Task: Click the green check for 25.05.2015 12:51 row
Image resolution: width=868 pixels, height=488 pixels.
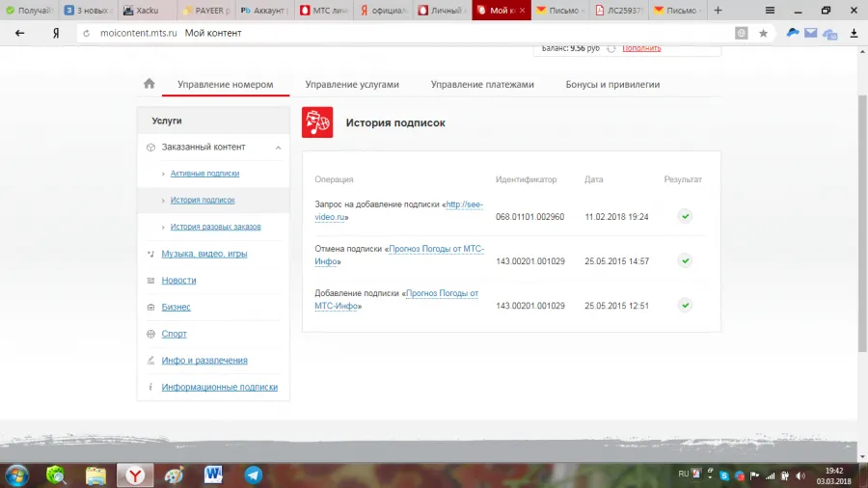Action: pos(686,306)
